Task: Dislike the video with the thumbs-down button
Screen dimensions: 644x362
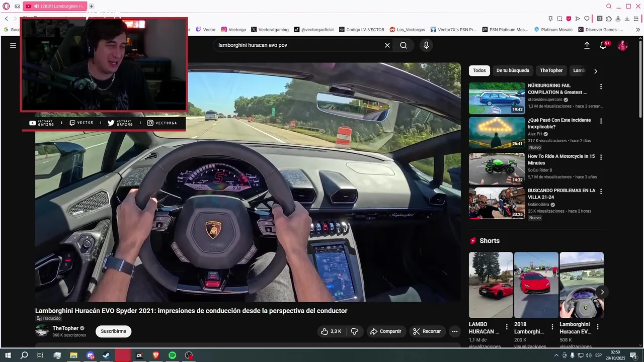Action: [354, 331]
